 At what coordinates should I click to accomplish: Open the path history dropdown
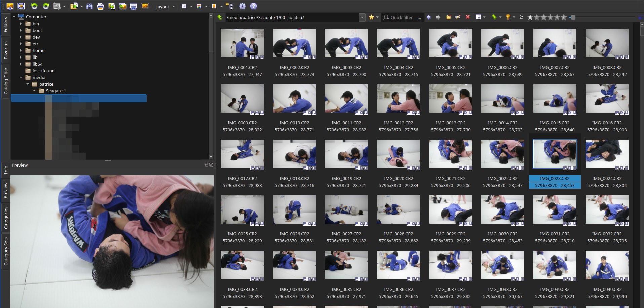pyautogui.click(x=362, y=17)
